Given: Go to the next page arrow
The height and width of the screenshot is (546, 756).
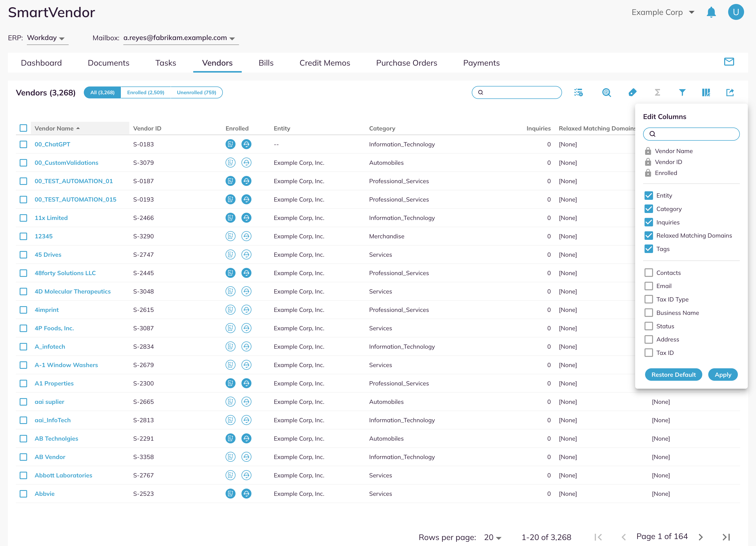Looking at the screenshot, I should tap(701, 537).
